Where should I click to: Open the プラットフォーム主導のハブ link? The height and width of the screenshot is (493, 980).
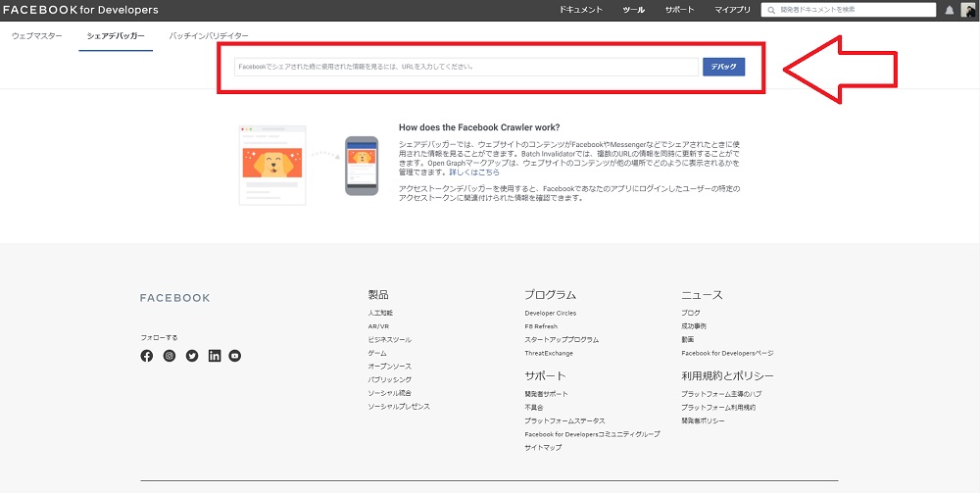pos(722,394)
